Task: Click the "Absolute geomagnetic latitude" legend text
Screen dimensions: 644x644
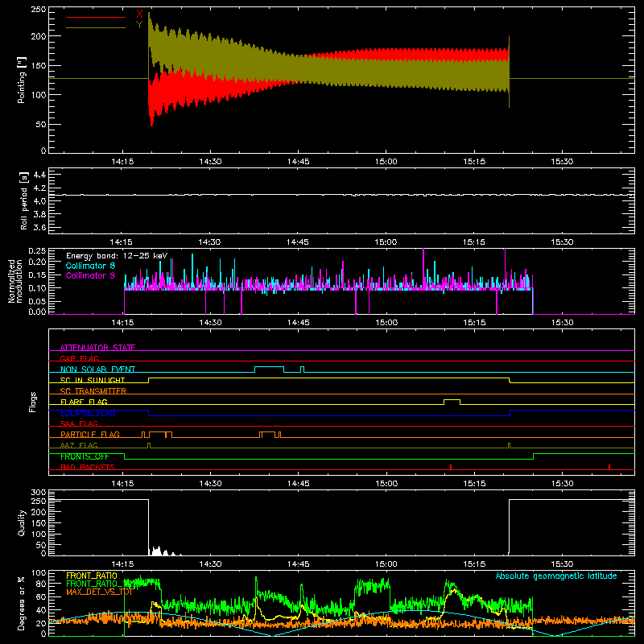Action: tap(556, 576)
